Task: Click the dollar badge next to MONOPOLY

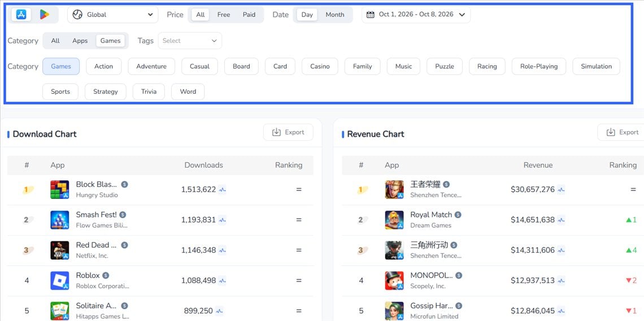Action: click(x=459, y=275)
